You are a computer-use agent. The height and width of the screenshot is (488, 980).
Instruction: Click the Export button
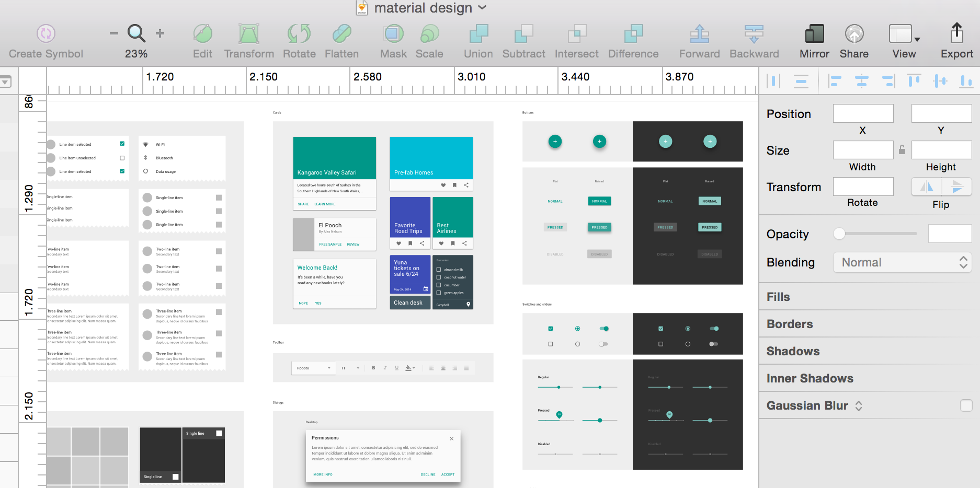[x=956, y=34]
